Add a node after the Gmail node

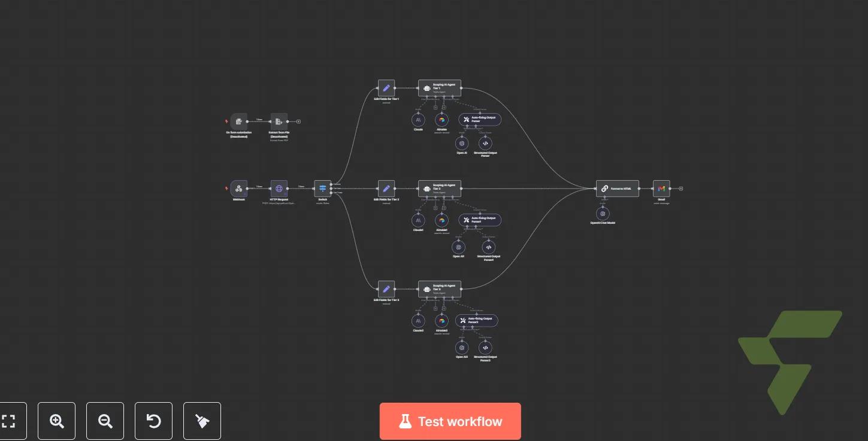[x=681, y=188]
